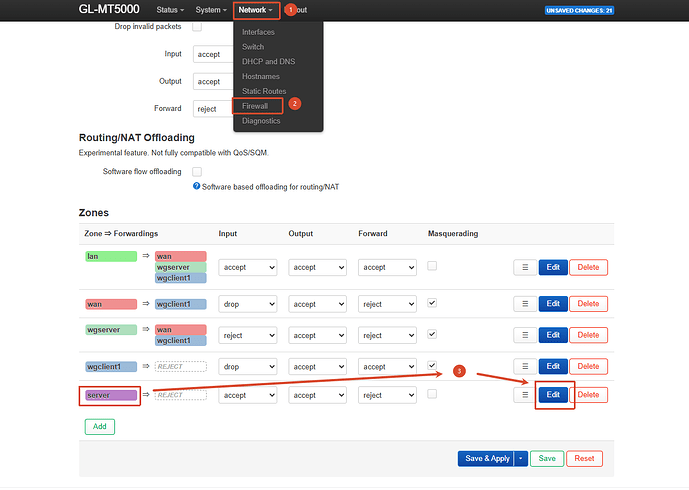Toggle Drop invalid packets checkbox
The width and height of the screenshot is (689, 490).
(197, 27)
